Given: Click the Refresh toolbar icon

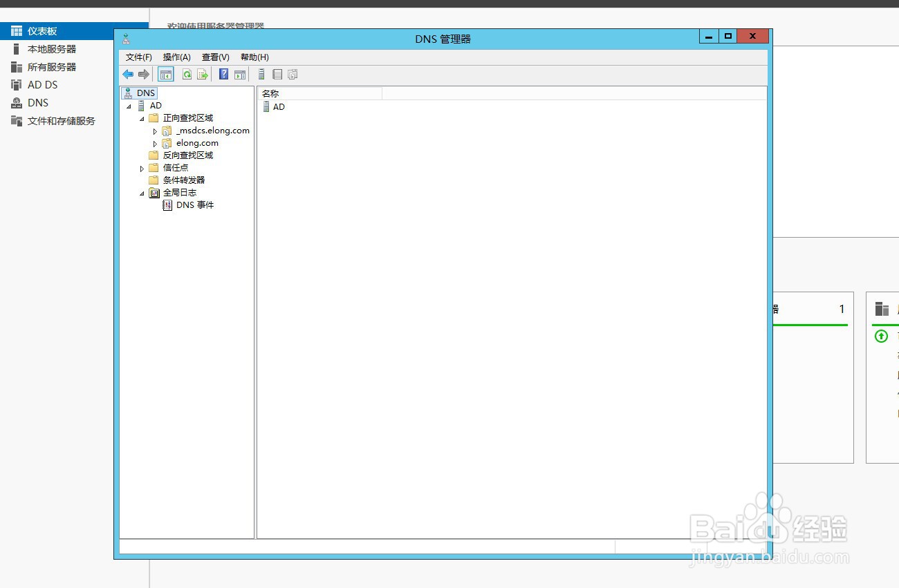Looking at the screenshot, I should 187,74.
